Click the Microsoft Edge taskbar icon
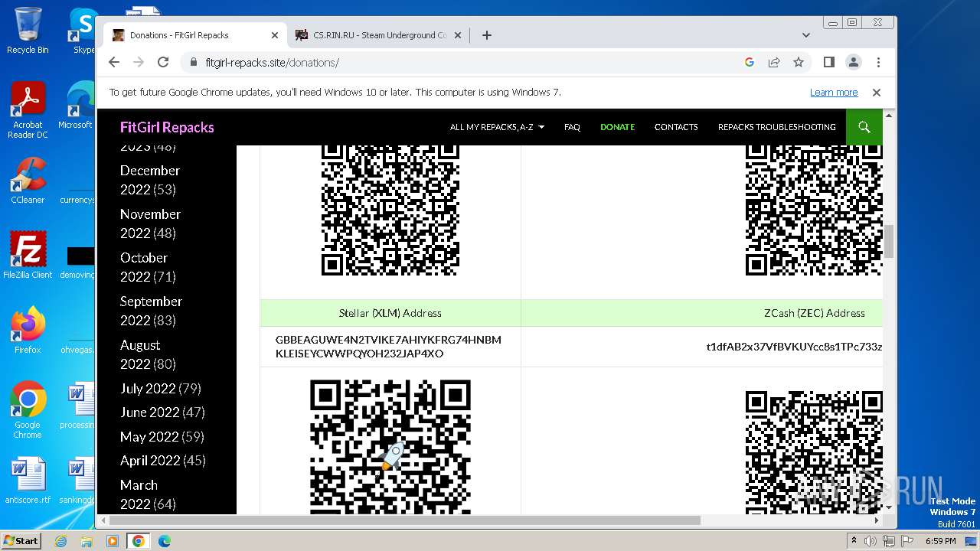980x551 pixels. [164, 541]
